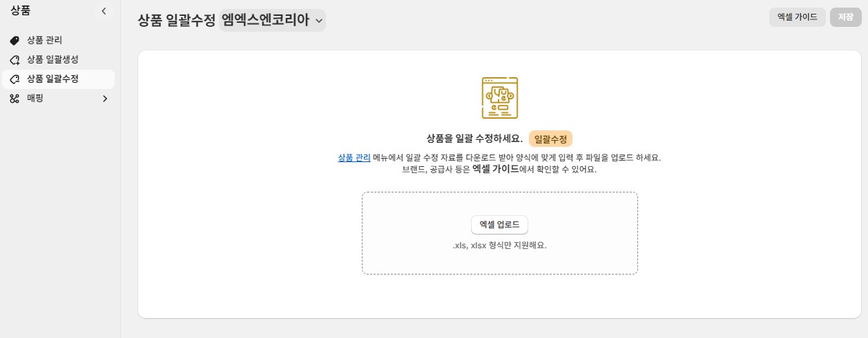Collapse the 상품 sidebar with chevron icon
This screenshot has height=338, width=868.
[x=104, y=11]
